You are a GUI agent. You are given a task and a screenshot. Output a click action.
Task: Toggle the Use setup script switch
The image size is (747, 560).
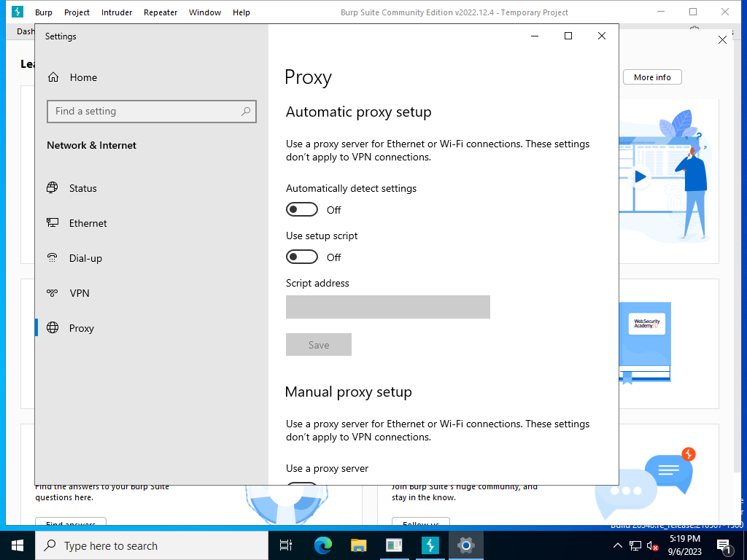pyautogui.click(x=301, y=257)
